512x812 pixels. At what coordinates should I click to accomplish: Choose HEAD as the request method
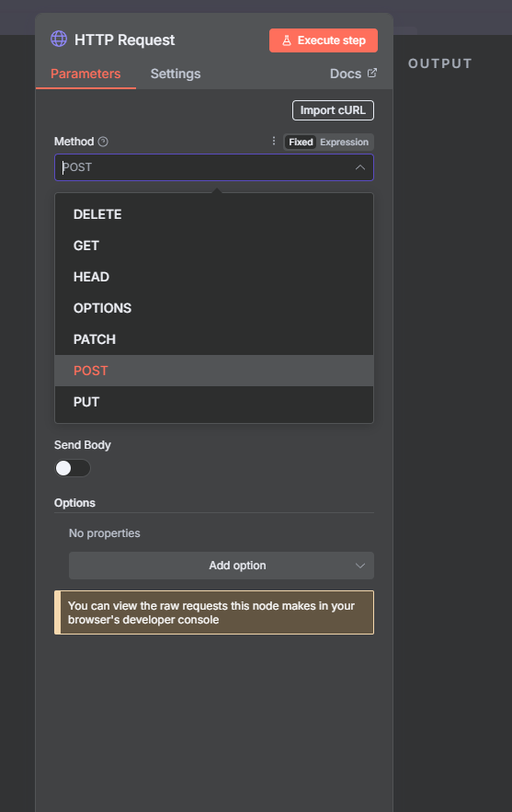[214, 277]
